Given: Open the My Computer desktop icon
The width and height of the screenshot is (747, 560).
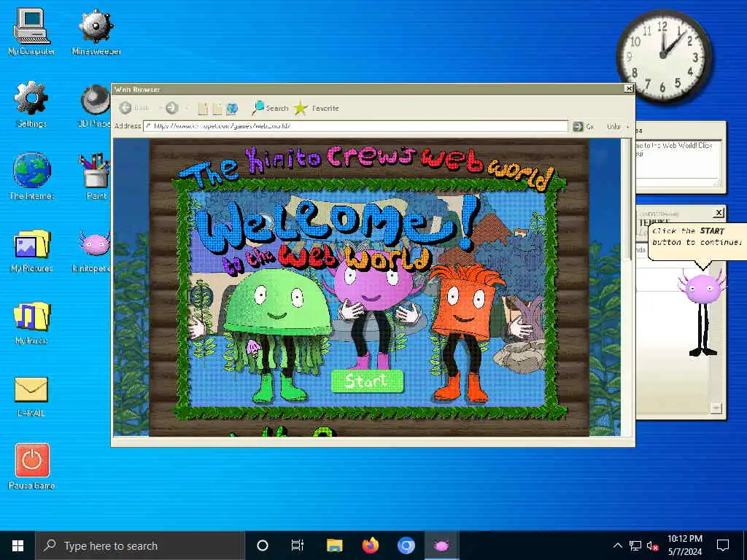Looking at the screenshot, I should pos(31,32).
